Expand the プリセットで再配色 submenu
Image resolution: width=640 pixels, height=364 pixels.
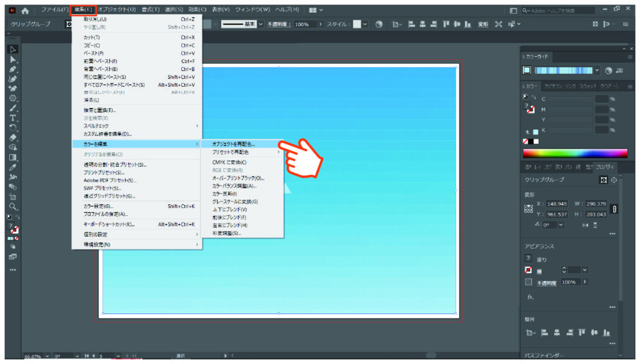point(242,152)
